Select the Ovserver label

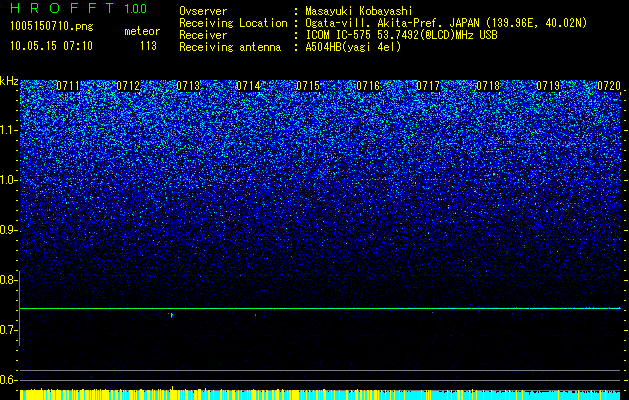click(x=203, y=11)
